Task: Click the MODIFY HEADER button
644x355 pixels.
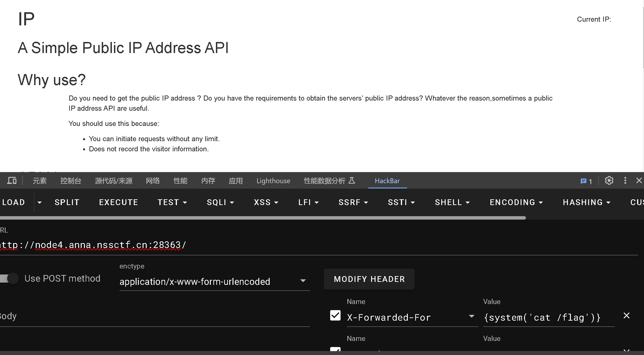Action: click(369, 279)
